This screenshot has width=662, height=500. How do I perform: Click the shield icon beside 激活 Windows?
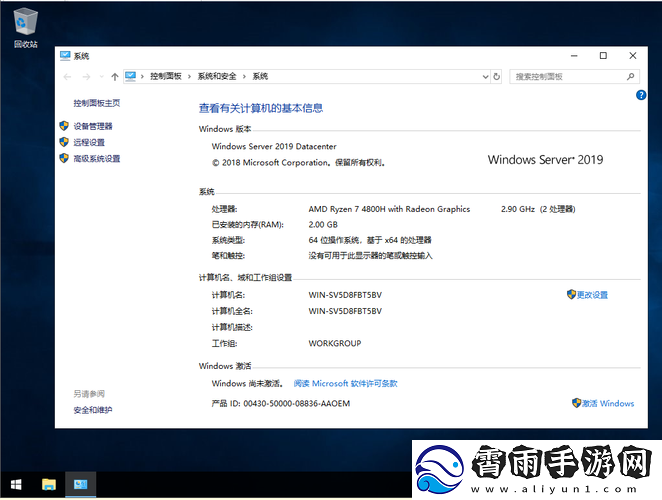point(576,403)
